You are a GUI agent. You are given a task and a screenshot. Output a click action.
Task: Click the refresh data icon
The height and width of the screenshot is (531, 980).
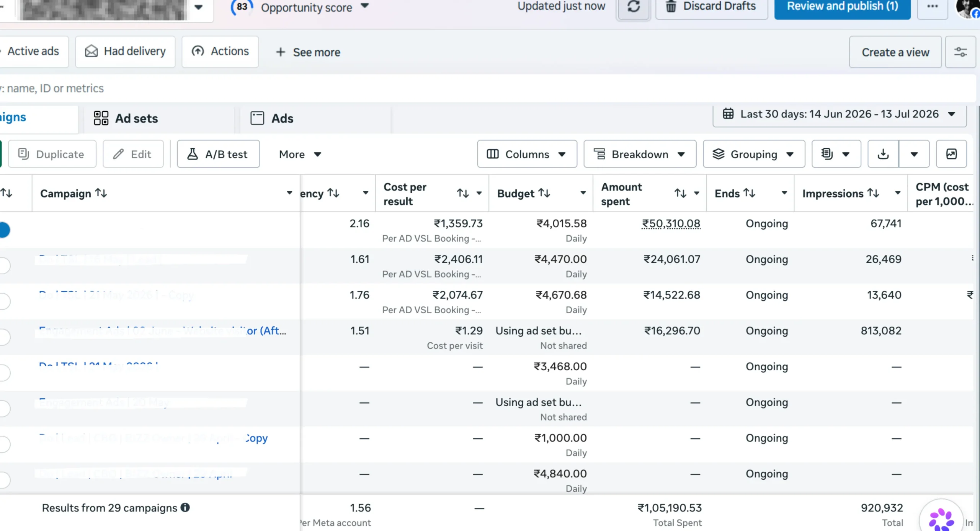pyautogui.click(x=634, y=7)
